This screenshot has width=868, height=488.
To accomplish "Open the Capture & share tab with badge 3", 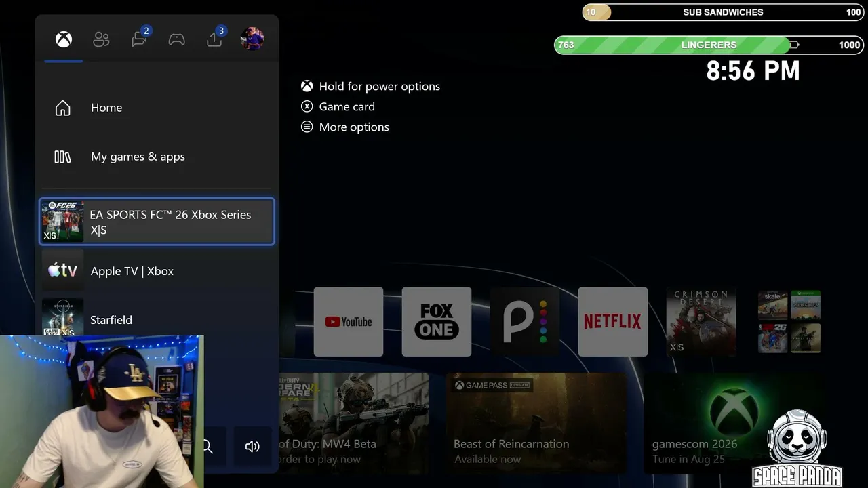I will click(215, 38).
